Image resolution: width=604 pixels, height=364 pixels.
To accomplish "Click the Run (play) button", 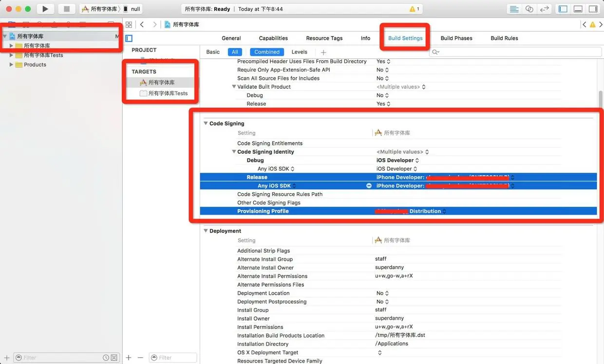I will 45,9.
